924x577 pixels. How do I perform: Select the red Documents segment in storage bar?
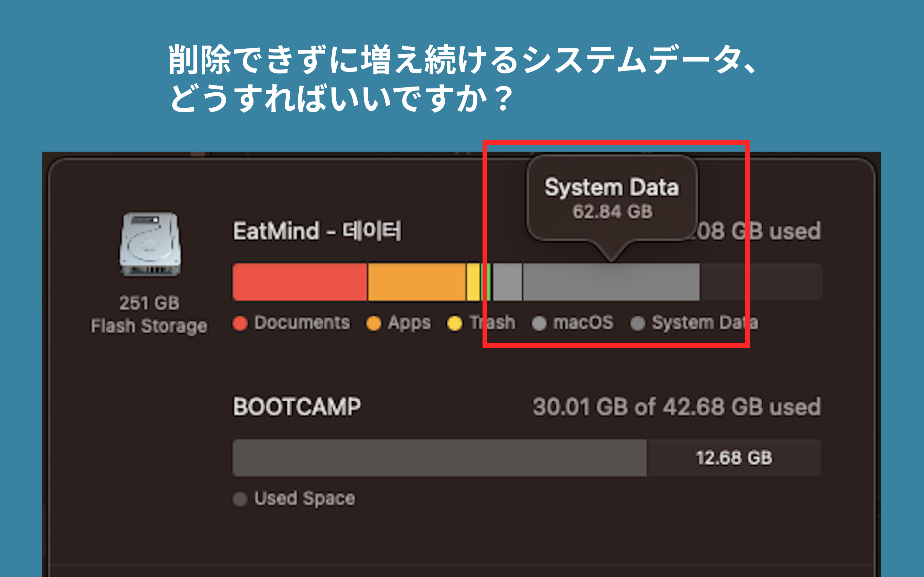[300, 282]
